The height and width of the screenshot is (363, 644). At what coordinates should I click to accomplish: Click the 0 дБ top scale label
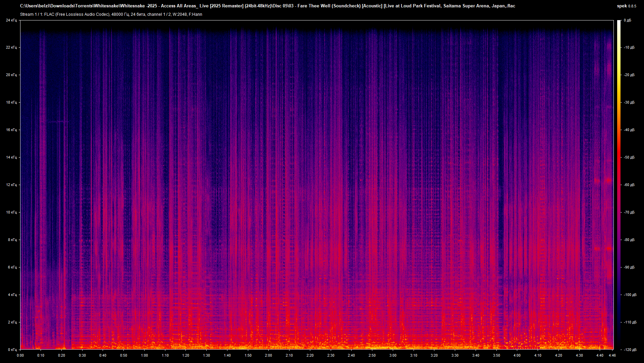click(x=627, y=20)
